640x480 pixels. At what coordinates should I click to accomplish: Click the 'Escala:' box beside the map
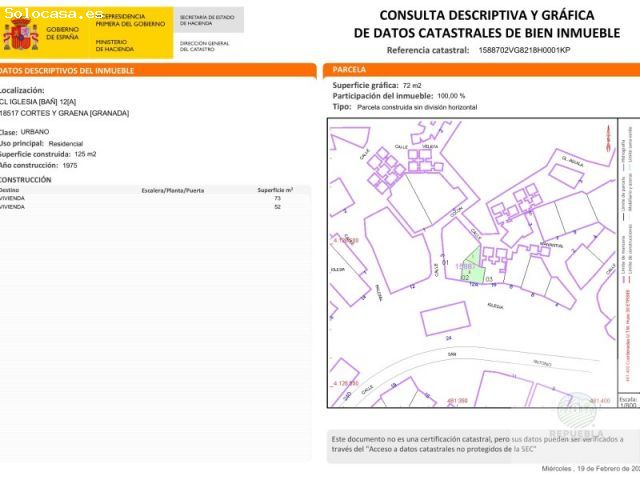coord(629,402)
